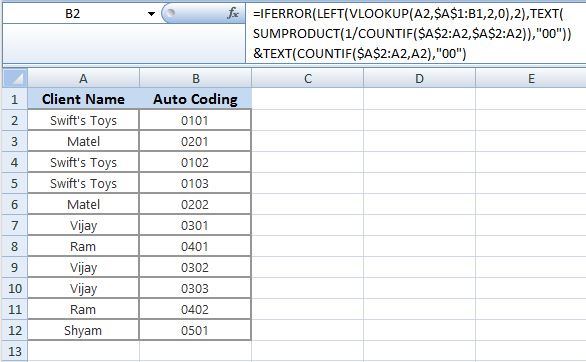
Task: Click the 'Auto Coding' header cell
Action: coord(195,99)
